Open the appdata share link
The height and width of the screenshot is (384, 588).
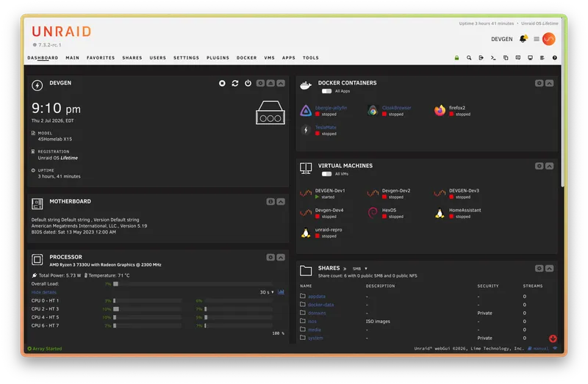pos(317,297)
